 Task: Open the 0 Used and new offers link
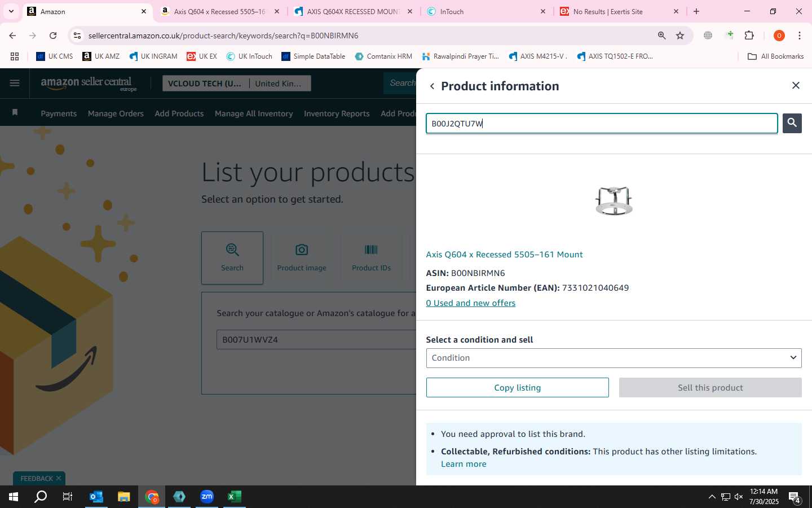[470, 303]
